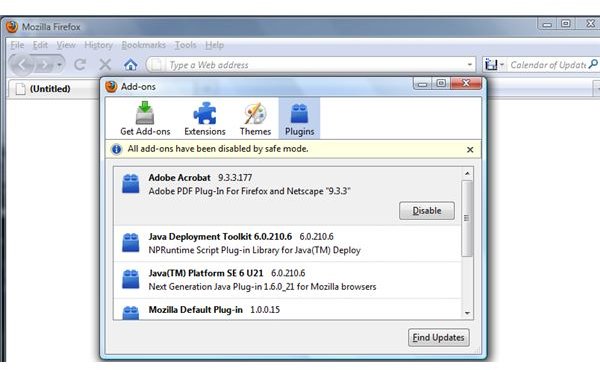Click the info icon in the safe mode notice

[x=116, y=149]
